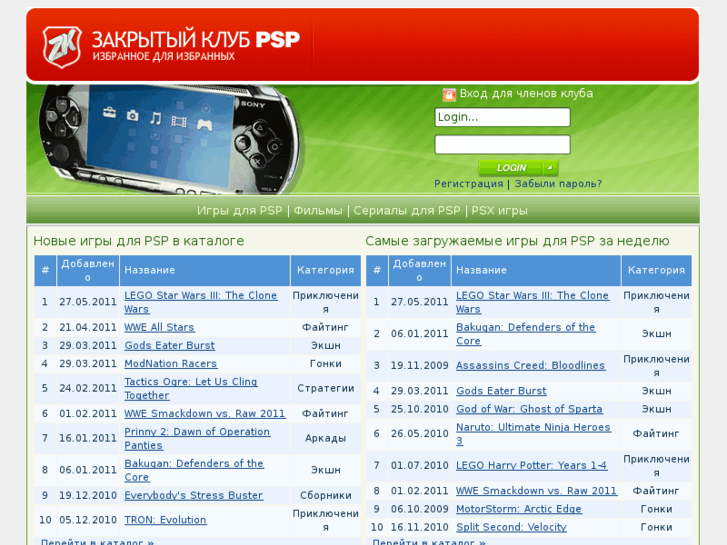Viewport: 727px width, 545px height.
Task: Go to Фильмы menu item
Action: pyautogui.click(x=318, y=211)
